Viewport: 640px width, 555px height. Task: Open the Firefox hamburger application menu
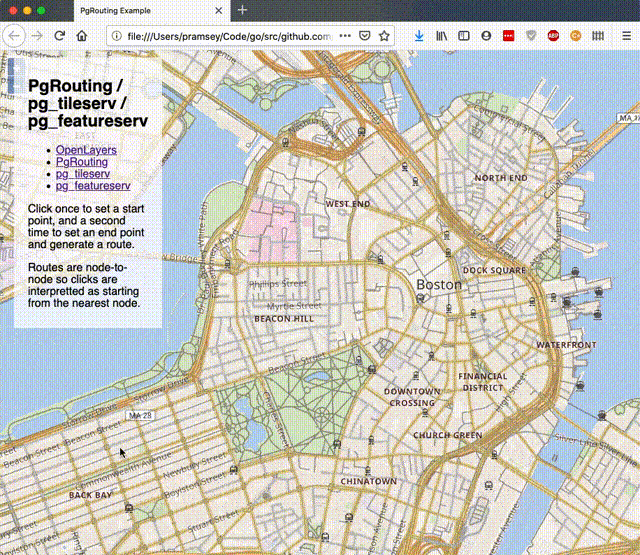click(x=624, y=35)
